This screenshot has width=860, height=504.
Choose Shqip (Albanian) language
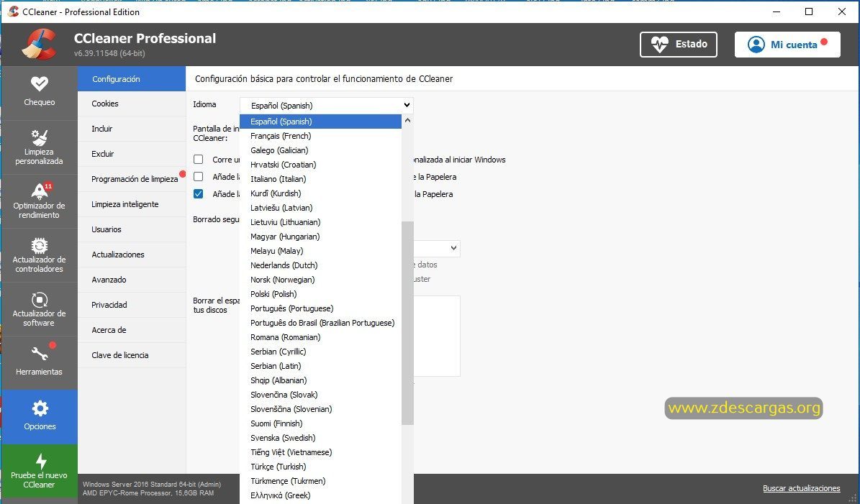click(321, 380)
